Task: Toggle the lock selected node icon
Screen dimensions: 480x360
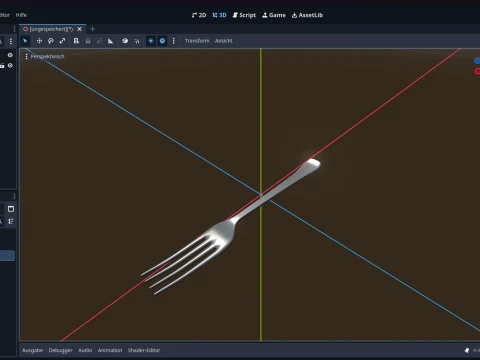Action: [88, 41]
